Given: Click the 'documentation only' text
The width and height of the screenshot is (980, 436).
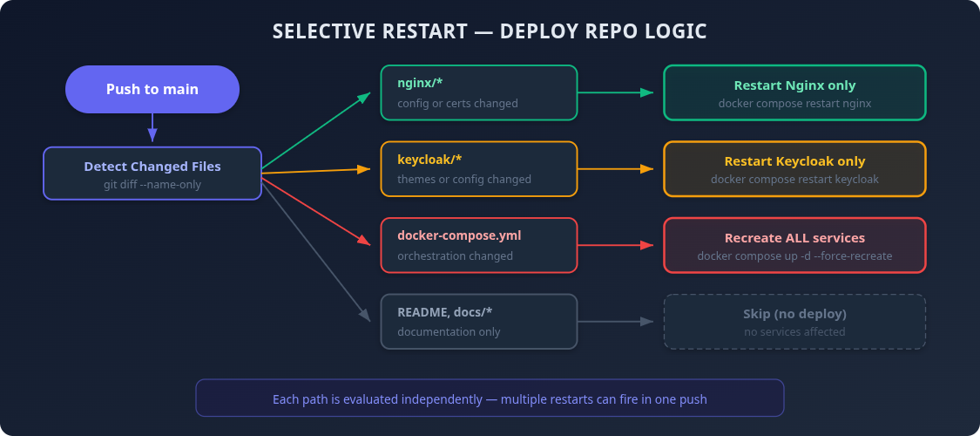Looking at the screenshot, I should (x=449, y=332).
